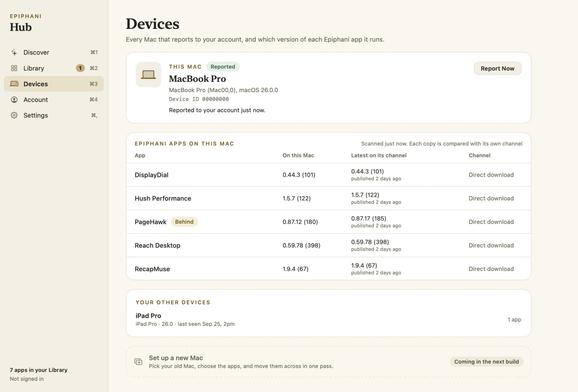Click the Library grid icon
The image size is (578, 392).
(14, 68)
